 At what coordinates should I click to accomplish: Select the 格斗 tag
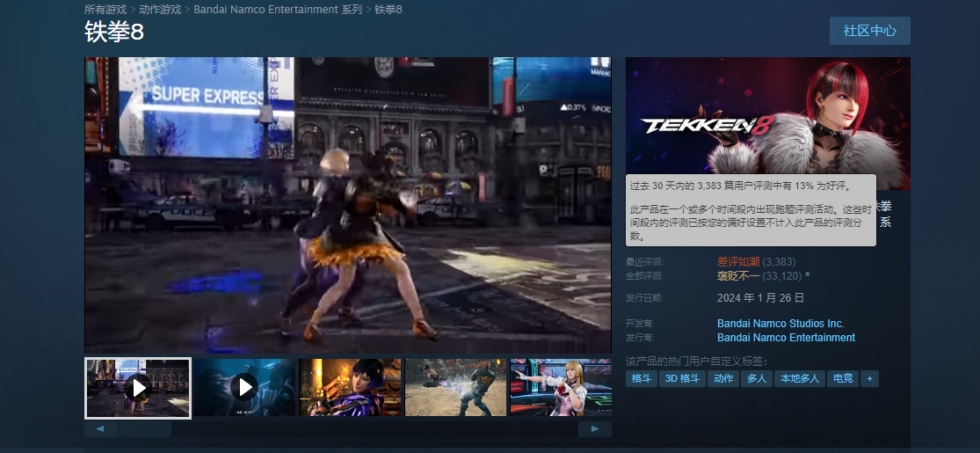point(642,378)
